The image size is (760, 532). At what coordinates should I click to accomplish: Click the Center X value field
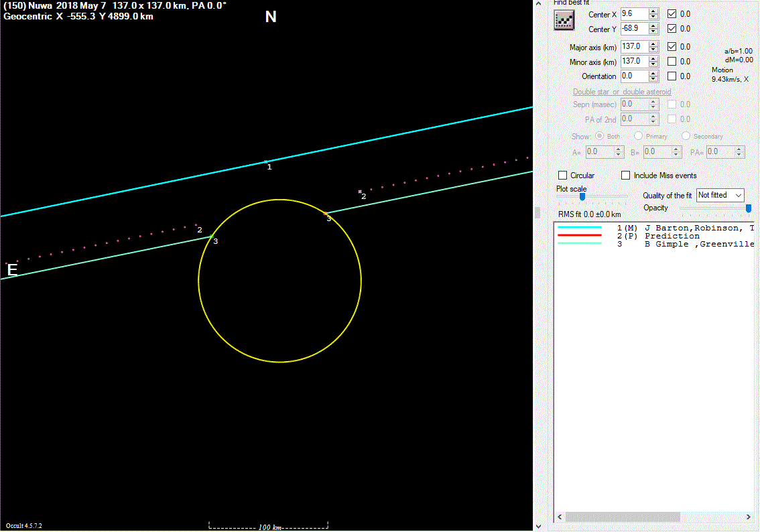click(x=635, y=14)
